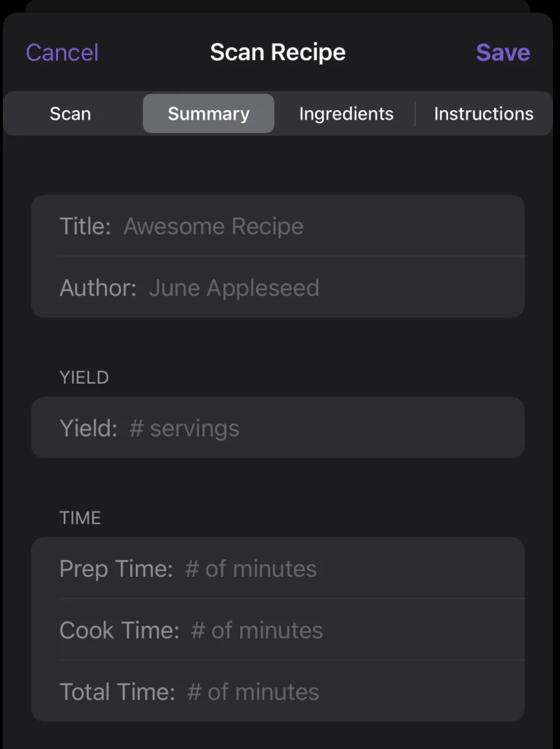Save the scanned recipe

[x=503, y=52]
